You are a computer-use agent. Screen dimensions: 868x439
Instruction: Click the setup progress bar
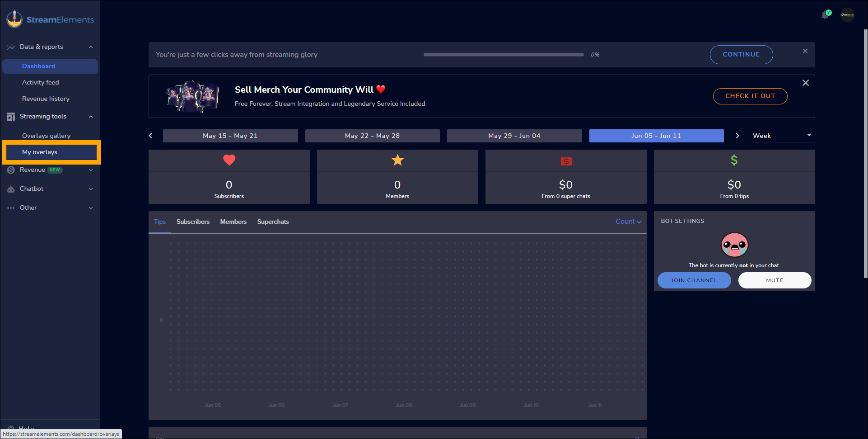click(x=504, y=55)
